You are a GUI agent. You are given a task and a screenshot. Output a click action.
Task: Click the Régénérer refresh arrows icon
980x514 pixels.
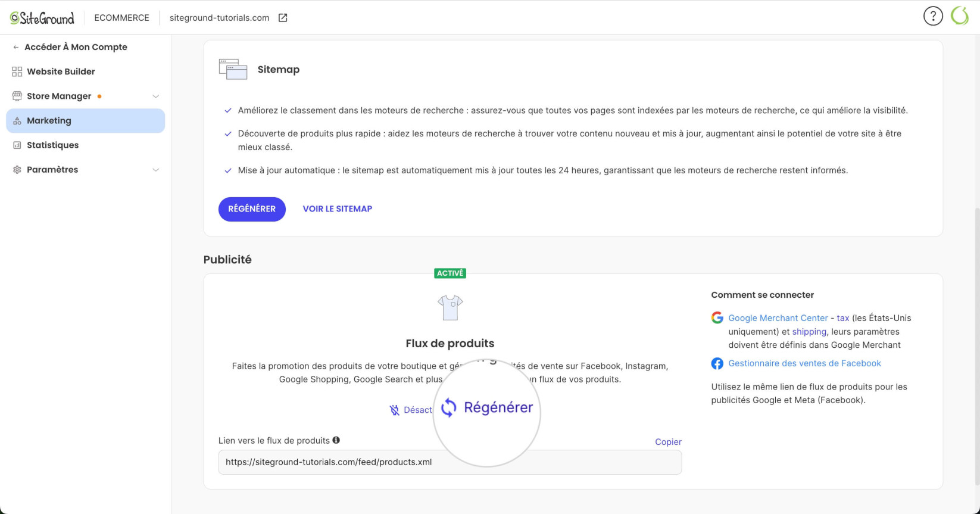(449, 408)
